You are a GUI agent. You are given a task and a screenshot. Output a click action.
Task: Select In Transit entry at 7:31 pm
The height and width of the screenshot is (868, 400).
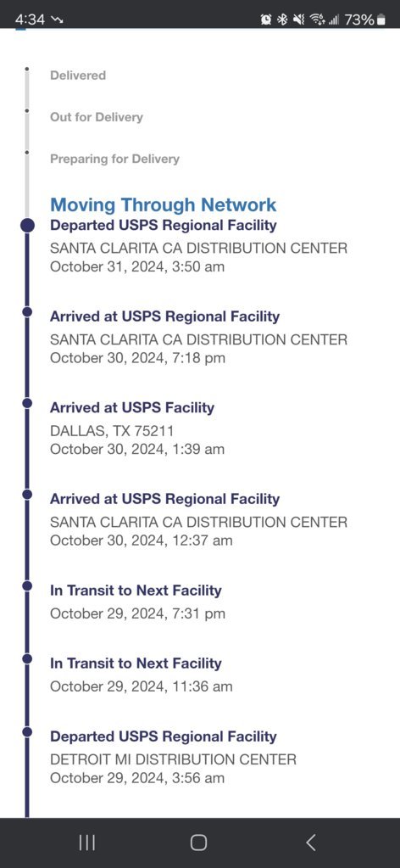click(x=137, y=602)
